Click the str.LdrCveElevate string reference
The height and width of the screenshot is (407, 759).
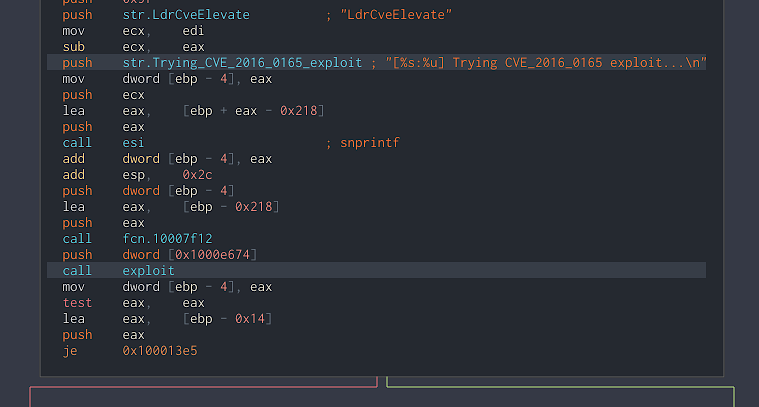point(186,15)
